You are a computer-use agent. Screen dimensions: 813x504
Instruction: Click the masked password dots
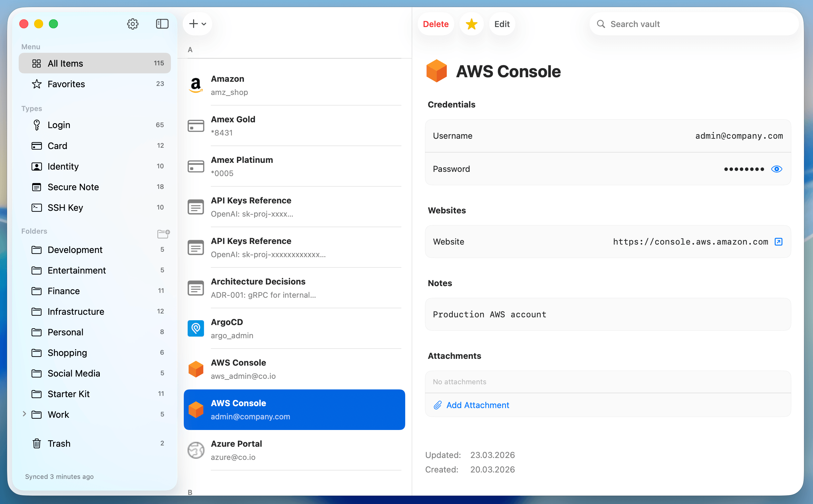[744, 169]
